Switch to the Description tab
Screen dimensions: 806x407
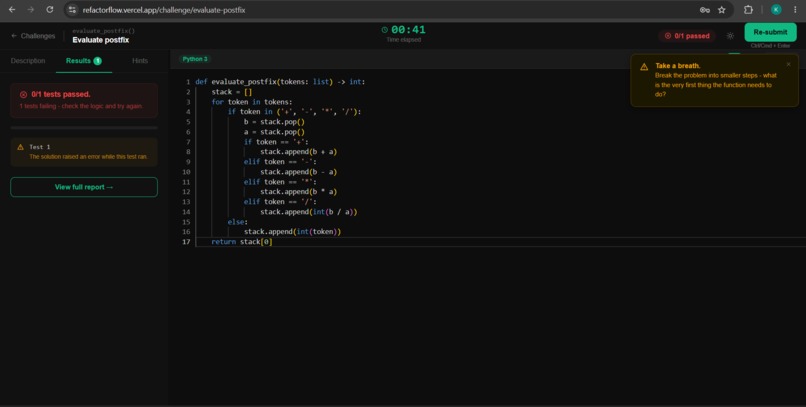coord(28,61)
